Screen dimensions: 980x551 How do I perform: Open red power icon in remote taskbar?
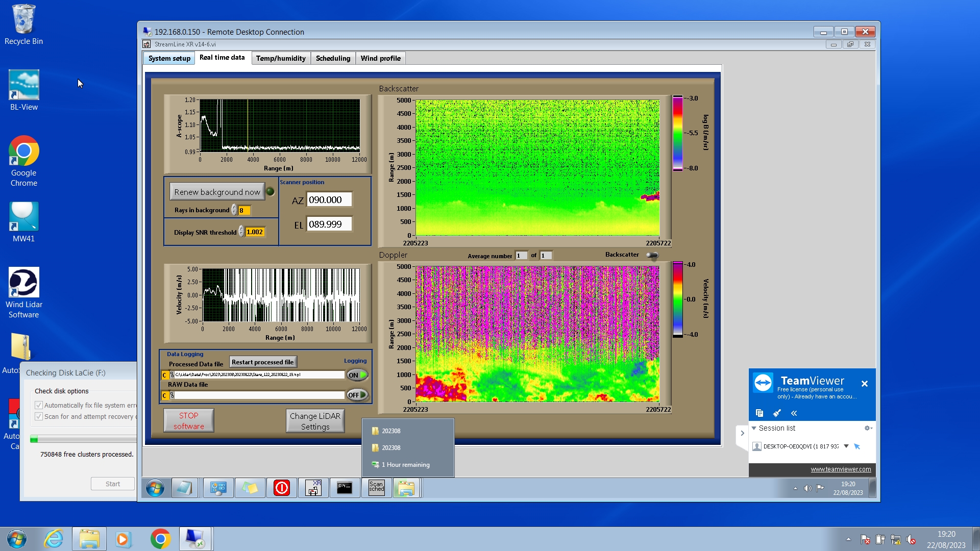(x=281, y=488)
